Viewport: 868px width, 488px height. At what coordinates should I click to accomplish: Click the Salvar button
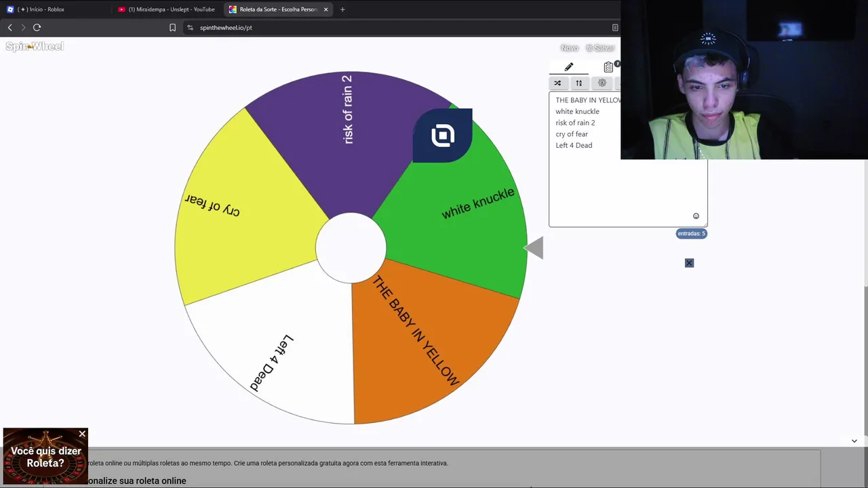[600, 48]
